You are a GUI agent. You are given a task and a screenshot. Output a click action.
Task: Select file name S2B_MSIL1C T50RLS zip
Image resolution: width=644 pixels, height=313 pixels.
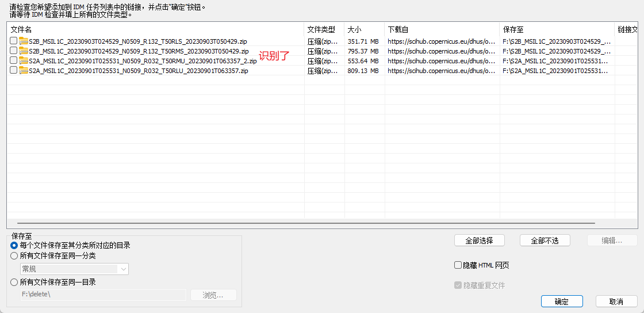(138, 41)
